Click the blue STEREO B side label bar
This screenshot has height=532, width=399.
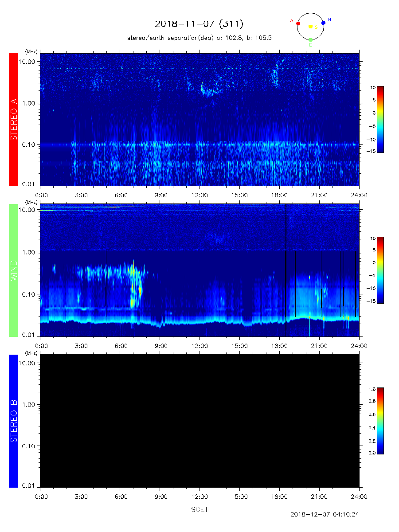[13, 421]
